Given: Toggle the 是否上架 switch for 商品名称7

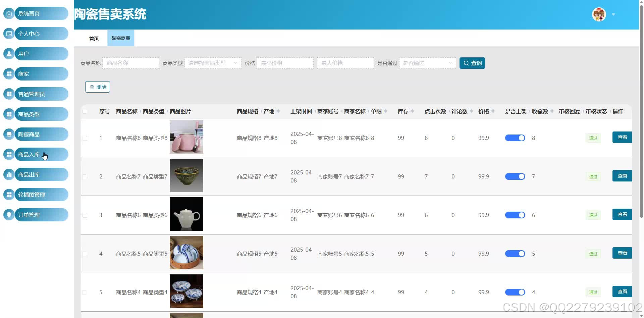Looking at the screenshot, I should [x=515, y=176].
